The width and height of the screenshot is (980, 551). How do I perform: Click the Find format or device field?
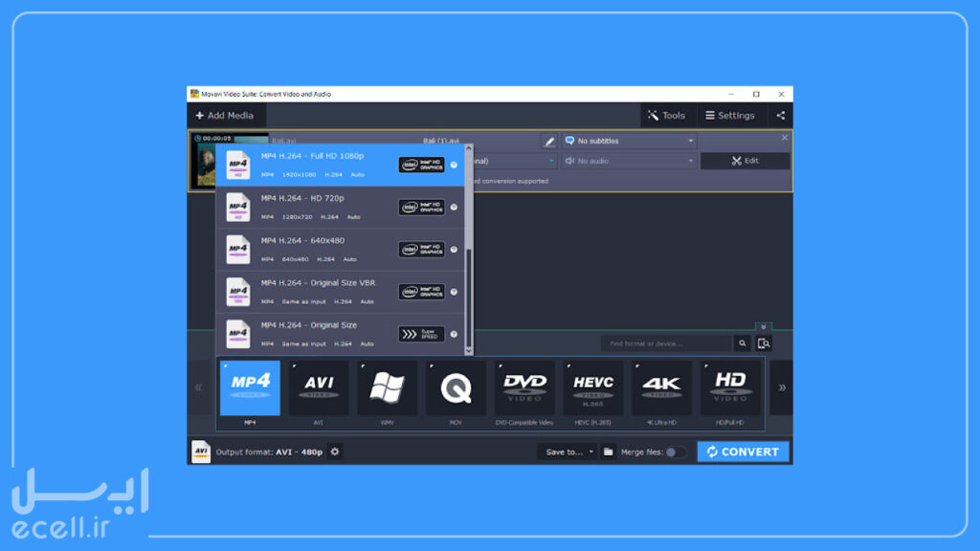(x=666, y=343)
